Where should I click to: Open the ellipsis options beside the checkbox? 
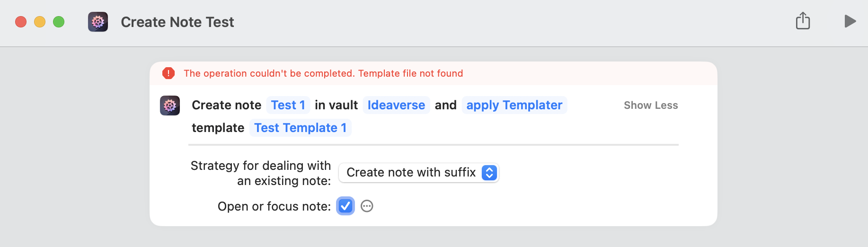[x=367, y=206]
